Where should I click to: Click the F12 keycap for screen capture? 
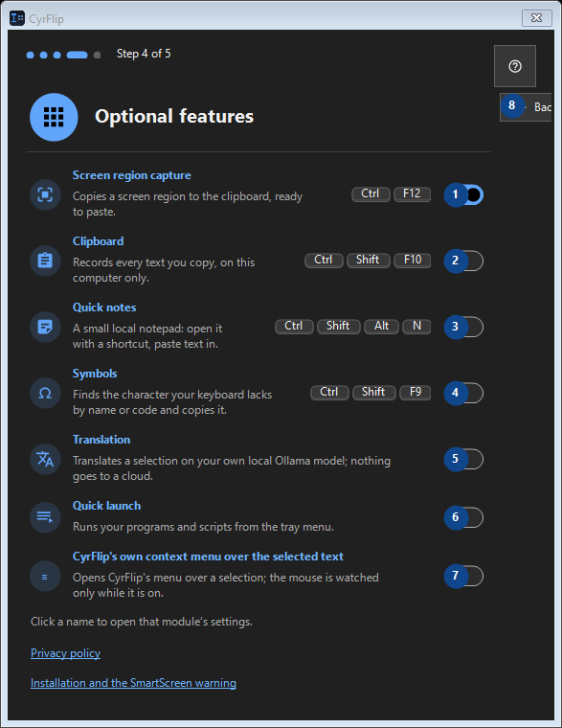412,194
